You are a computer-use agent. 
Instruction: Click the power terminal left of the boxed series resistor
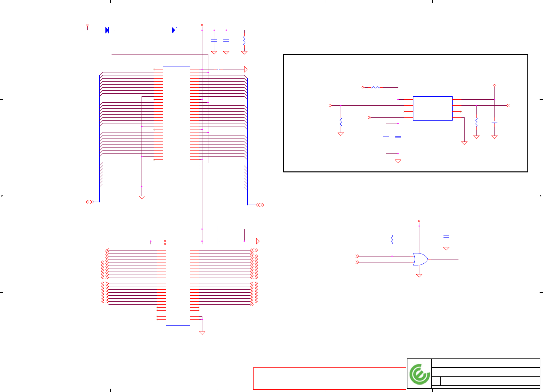(x=363, y=87)
